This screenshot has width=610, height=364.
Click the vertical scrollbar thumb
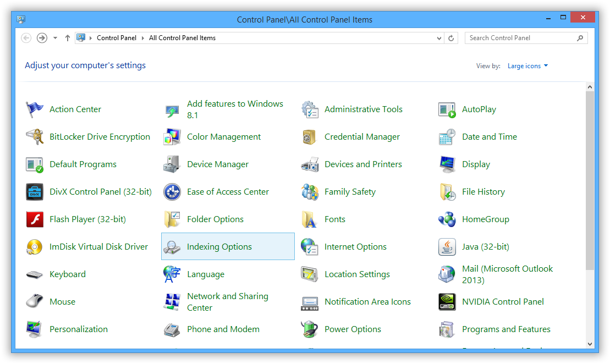pyautogui.click(x=590, y=180)
